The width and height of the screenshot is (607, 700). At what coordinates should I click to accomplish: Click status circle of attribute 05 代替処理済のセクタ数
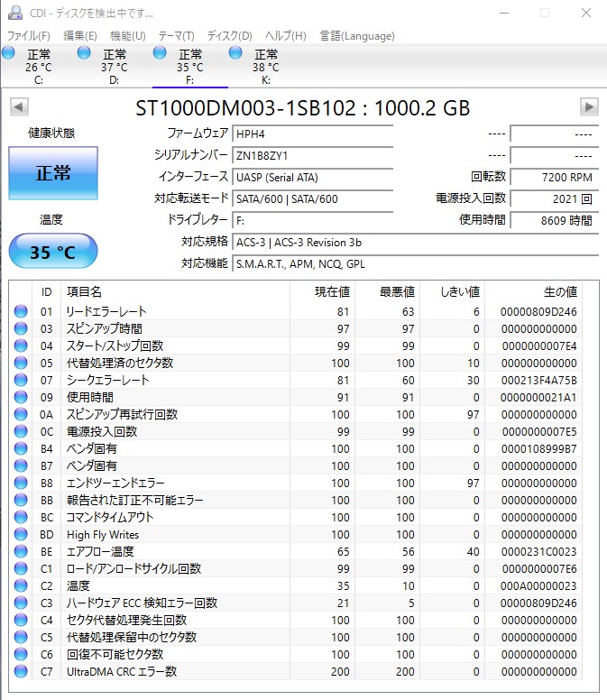point(21,363)
